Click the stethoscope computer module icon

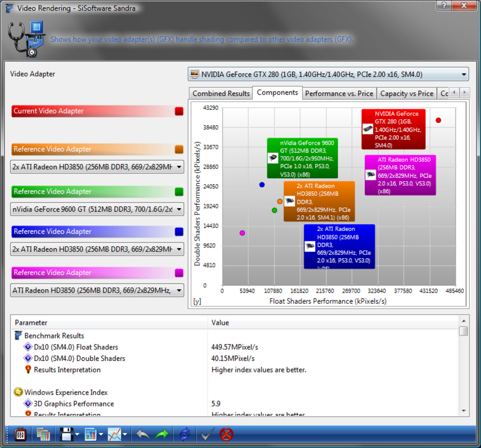(26, 39)
